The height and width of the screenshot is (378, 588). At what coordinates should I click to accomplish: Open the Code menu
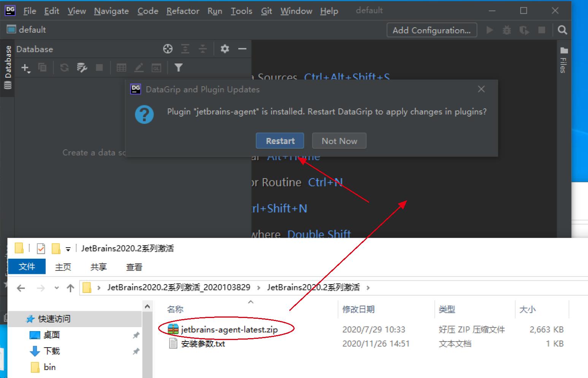(x=147, y=11)
